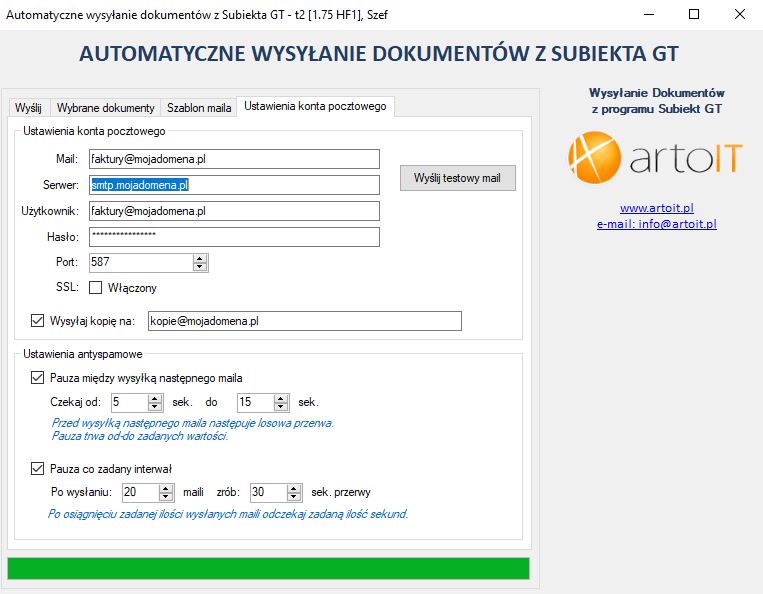This screenshot has height=594, width=763.
Task: Uncheck 'Wysyłaj kopię na' checkbox
Action: pyautogui.click(x=38, y=321)
